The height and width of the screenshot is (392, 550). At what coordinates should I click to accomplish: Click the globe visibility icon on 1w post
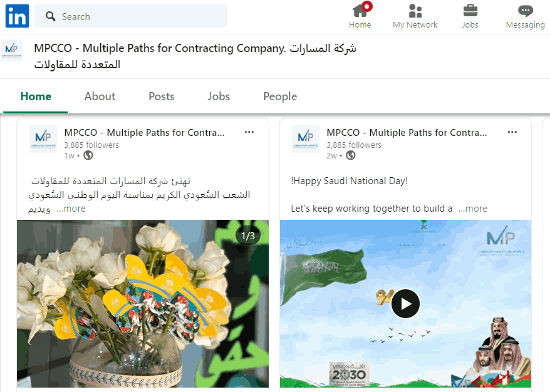tap(88, 155)
